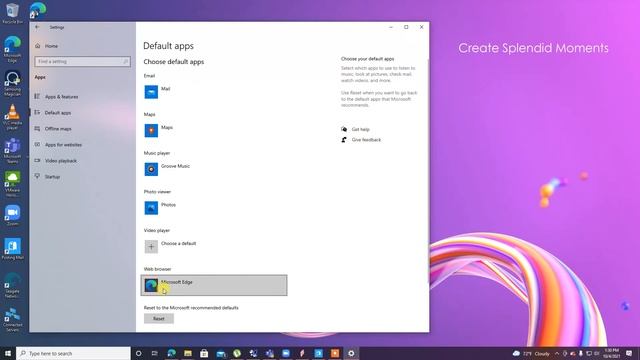The image size is (640, 360).
Task: Click the taskbar search box
Action: point(73,353)
